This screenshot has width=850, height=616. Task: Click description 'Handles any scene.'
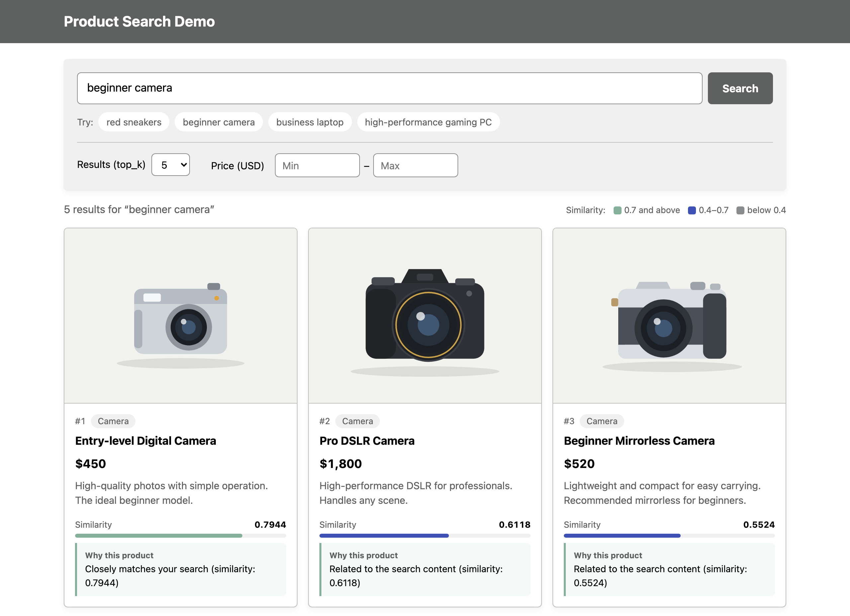coord(363,500)
